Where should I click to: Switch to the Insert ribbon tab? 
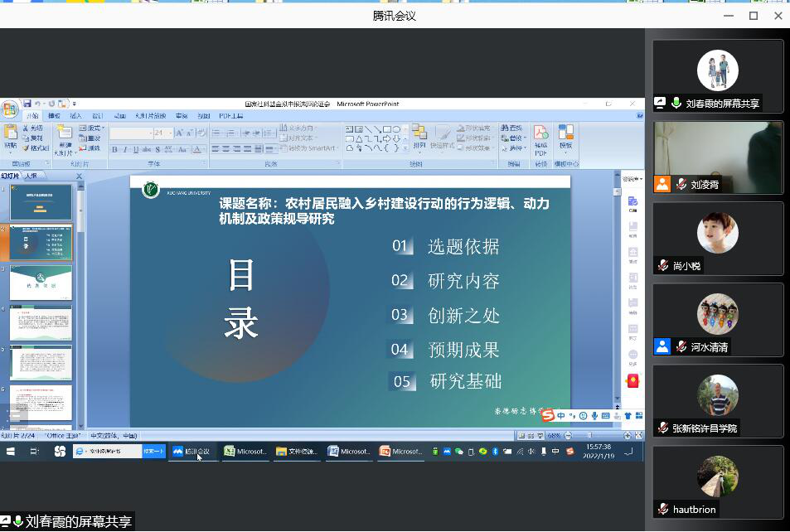(75, 116)
